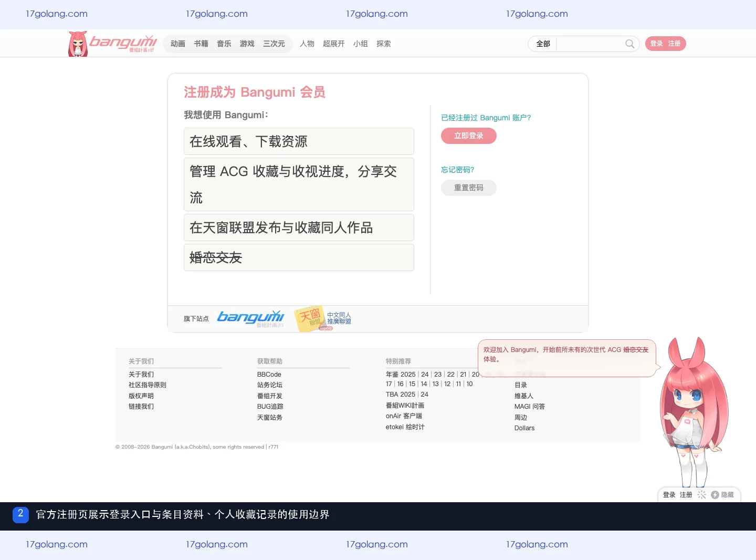Screen dimensions: 756x560
Task: Open 年鉴 year 17 link
Action: click(389, 384)
